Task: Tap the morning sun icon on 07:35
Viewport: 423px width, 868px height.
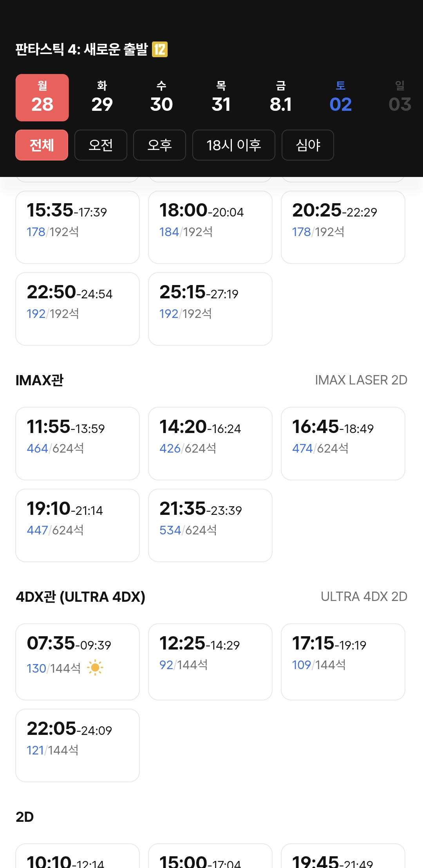Action: click(x=95, y=668)
